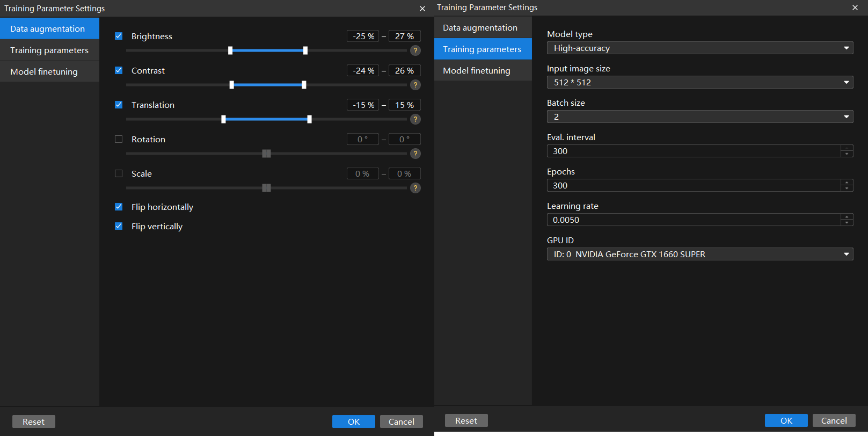Click Reset in the left window

click(34, 422)
